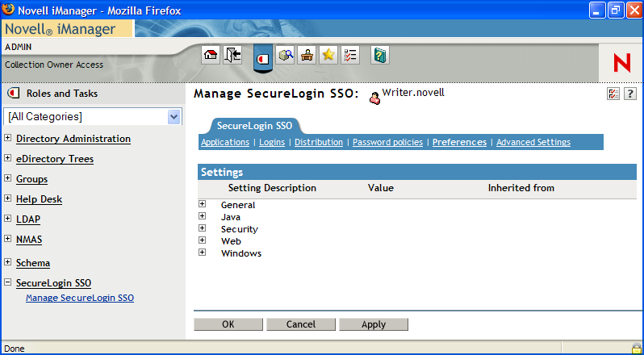
Task: Click the Setting Description column header
Action: [x=272, y=188]
